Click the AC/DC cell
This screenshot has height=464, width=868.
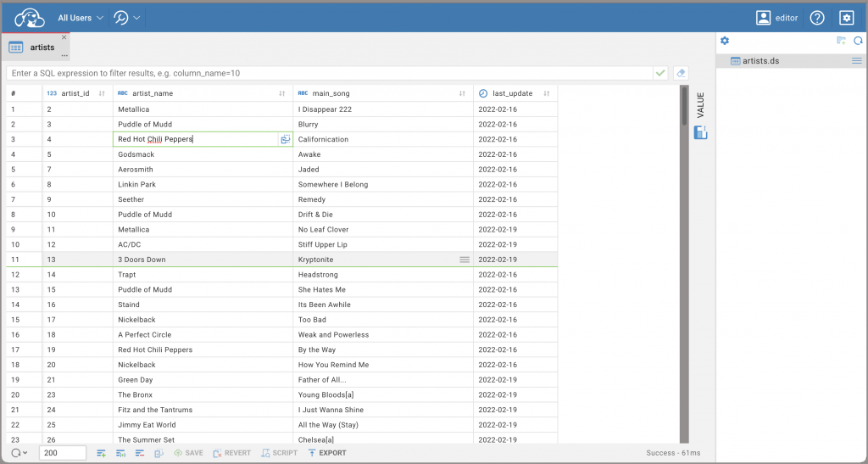[203, 244]
